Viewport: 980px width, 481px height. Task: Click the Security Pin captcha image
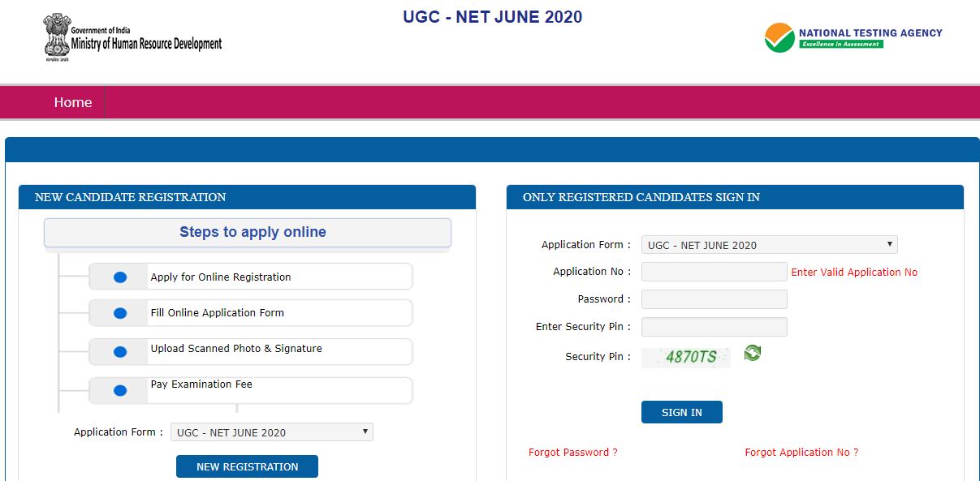click(x=685, y=356)
